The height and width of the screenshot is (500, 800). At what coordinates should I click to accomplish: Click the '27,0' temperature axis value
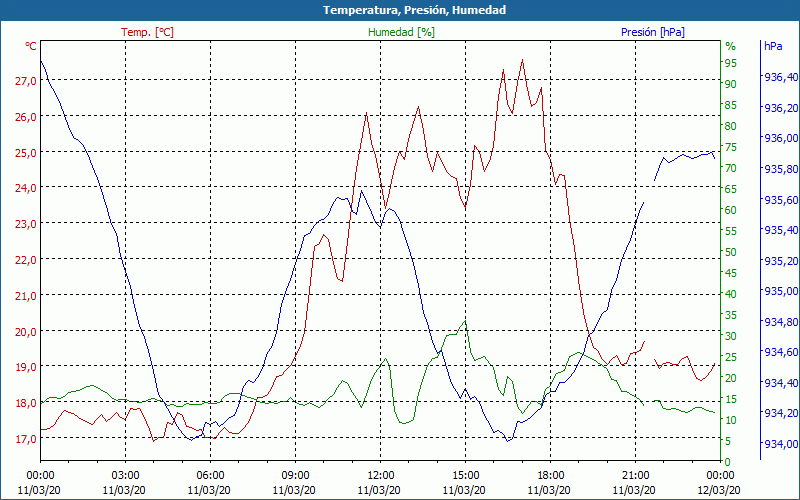27,81
